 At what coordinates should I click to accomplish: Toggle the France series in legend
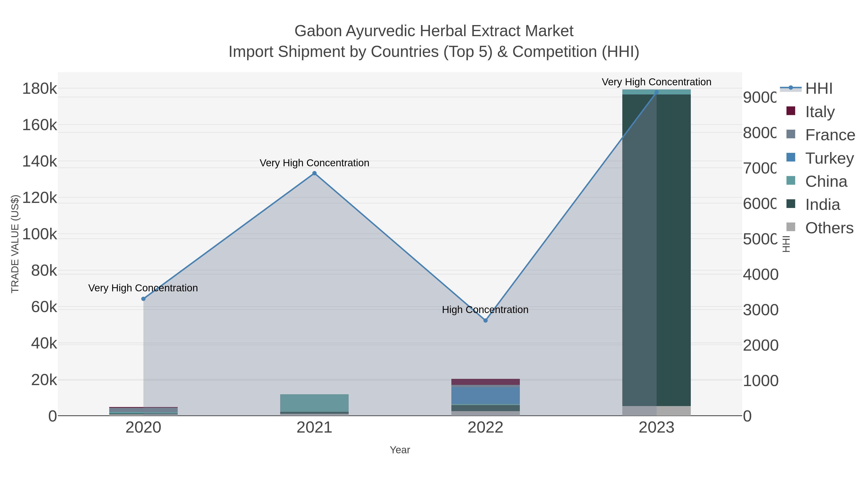[x=821, y=135]
